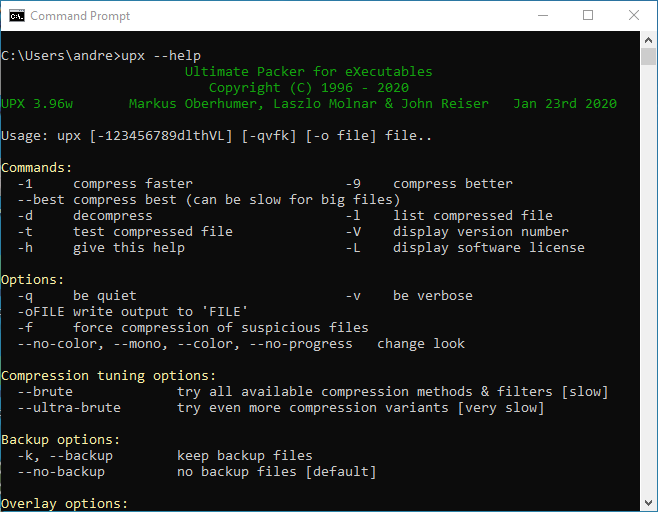The image size is (658, 512).
Task: Click the typed command 'upx --help'
Action: (x=161, y=56)
